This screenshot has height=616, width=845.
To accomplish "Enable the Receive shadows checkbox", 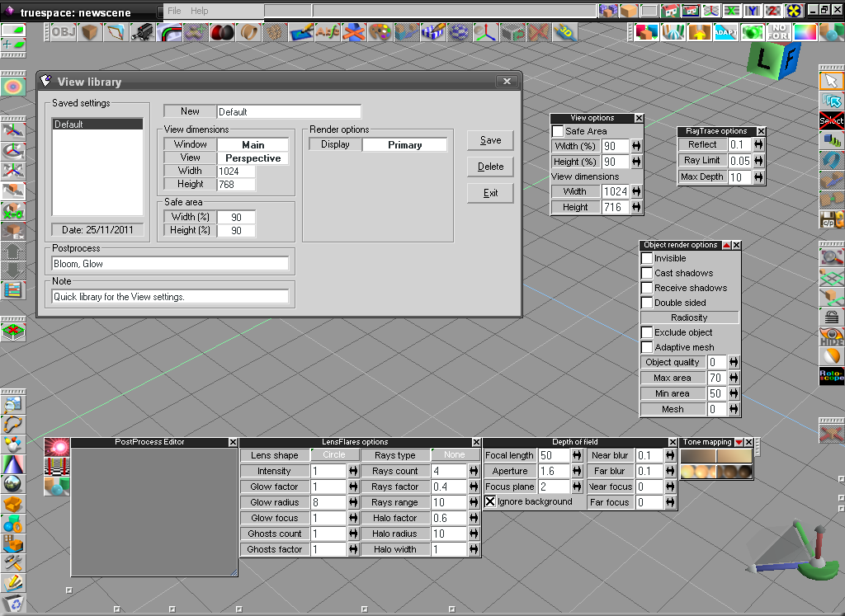I will click(647, 288).
